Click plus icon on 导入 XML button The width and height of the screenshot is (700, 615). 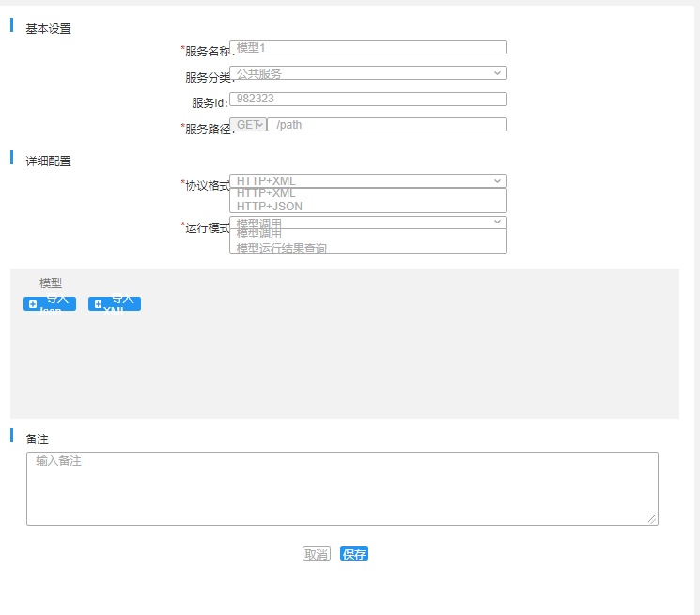(x=98, y=304)
